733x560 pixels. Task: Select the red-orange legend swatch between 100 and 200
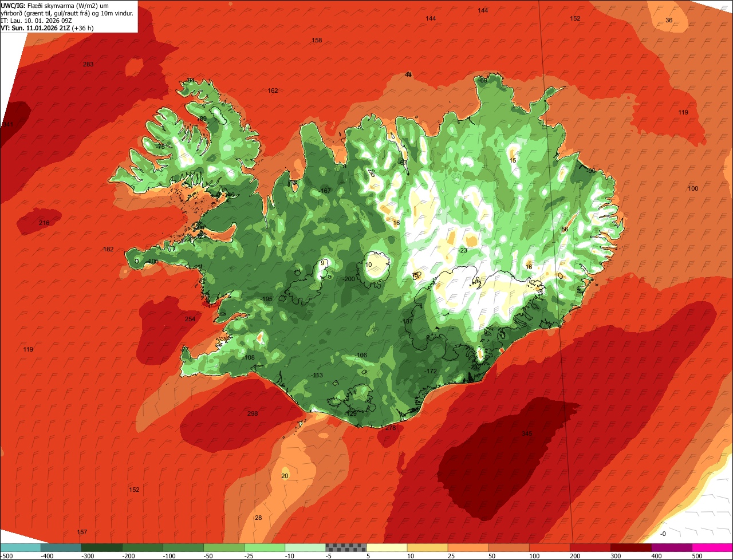[549, 547]
